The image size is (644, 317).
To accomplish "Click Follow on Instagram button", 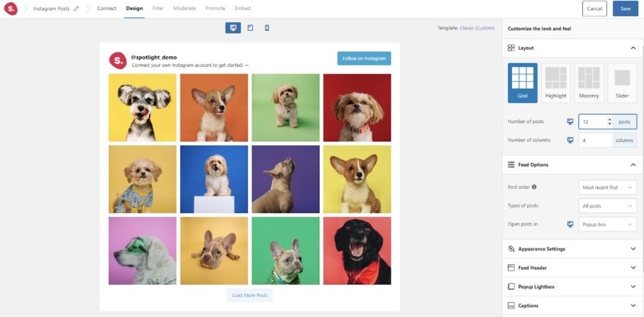I will [364, 58].
